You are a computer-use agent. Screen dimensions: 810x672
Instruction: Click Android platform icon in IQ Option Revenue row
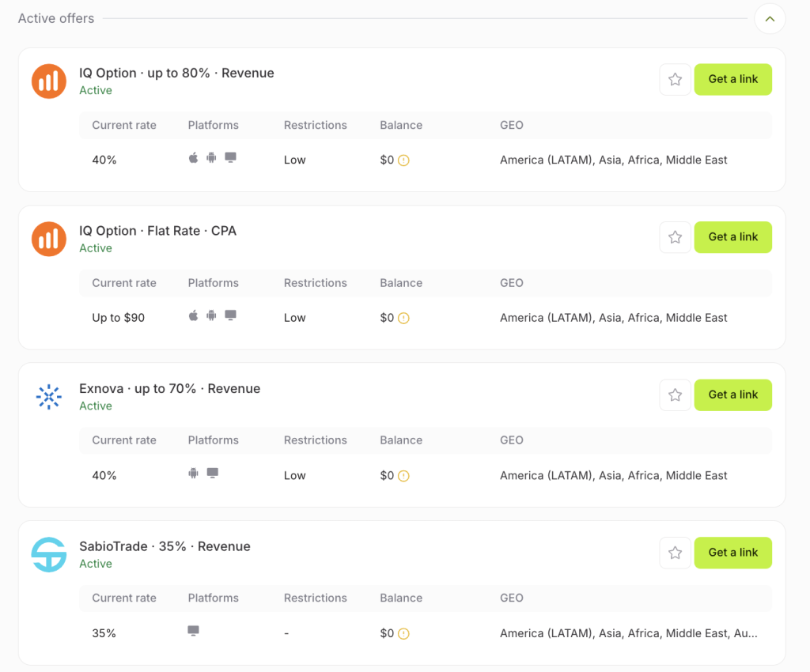coord(211,157)
